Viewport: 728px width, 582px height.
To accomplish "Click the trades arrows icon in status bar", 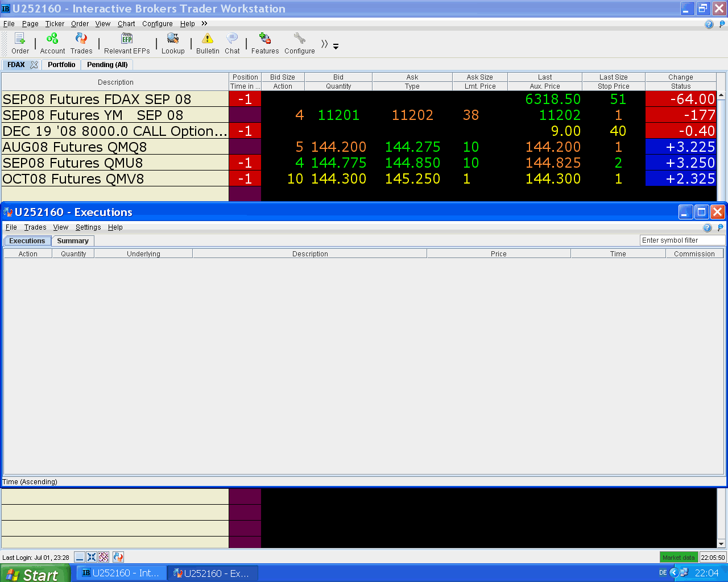I will click(x=118, y=557).
